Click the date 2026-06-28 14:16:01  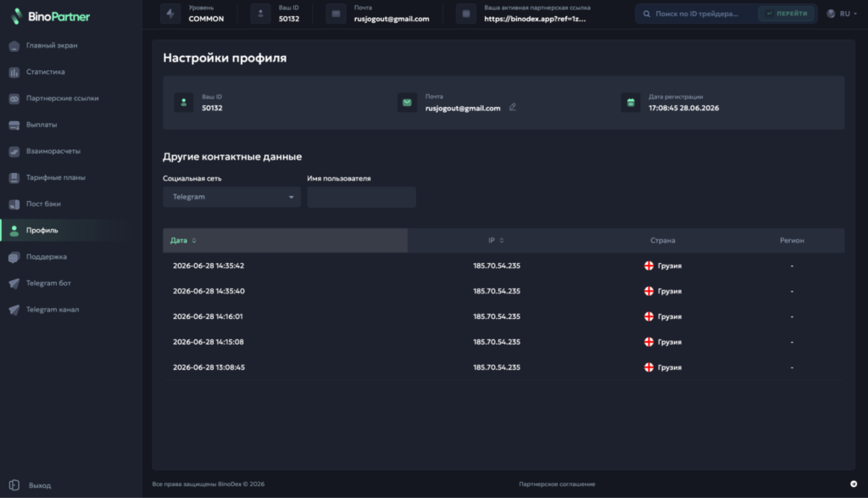[x=208, y=316]
